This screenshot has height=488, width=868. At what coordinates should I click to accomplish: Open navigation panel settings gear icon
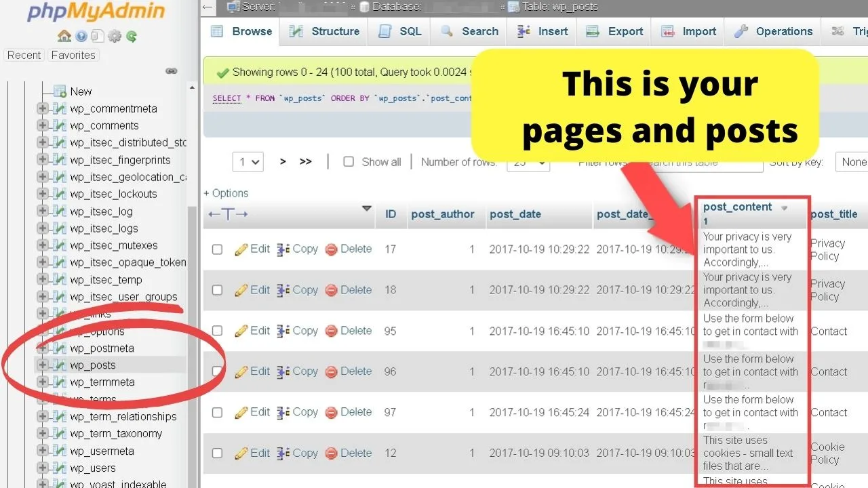pyautogui.click(x=115, y=37)
